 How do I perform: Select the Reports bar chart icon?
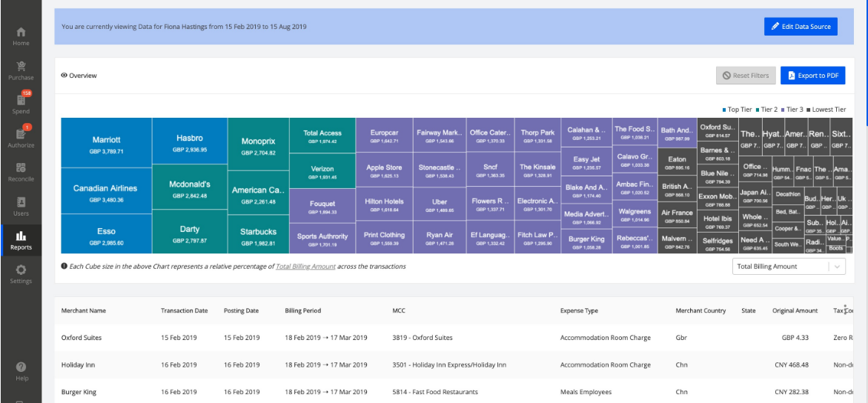tap(21, 236)
